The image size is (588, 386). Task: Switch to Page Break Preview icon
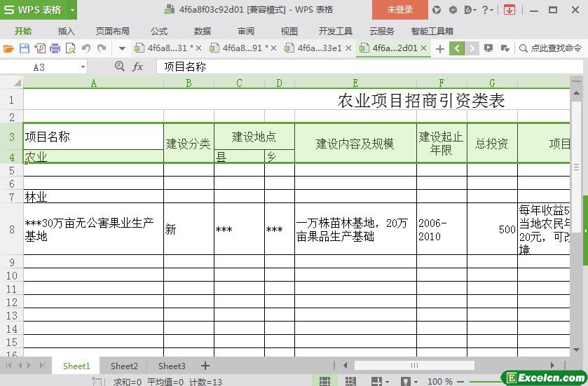tap(350, 381)
